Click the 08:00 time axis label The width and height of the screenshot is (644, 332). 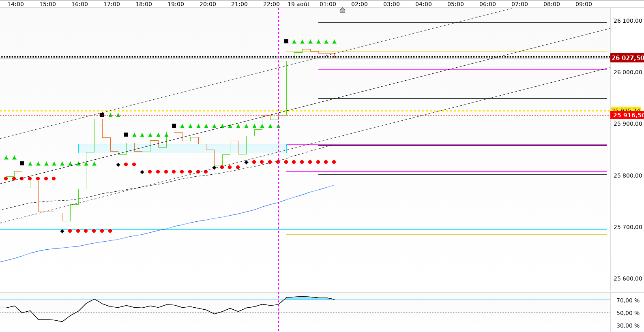552,4
